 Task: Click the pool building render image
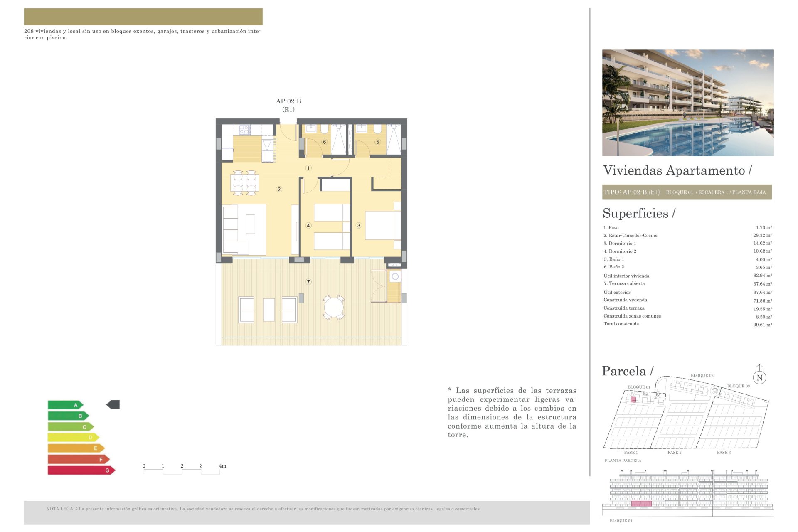pos(687,103)
